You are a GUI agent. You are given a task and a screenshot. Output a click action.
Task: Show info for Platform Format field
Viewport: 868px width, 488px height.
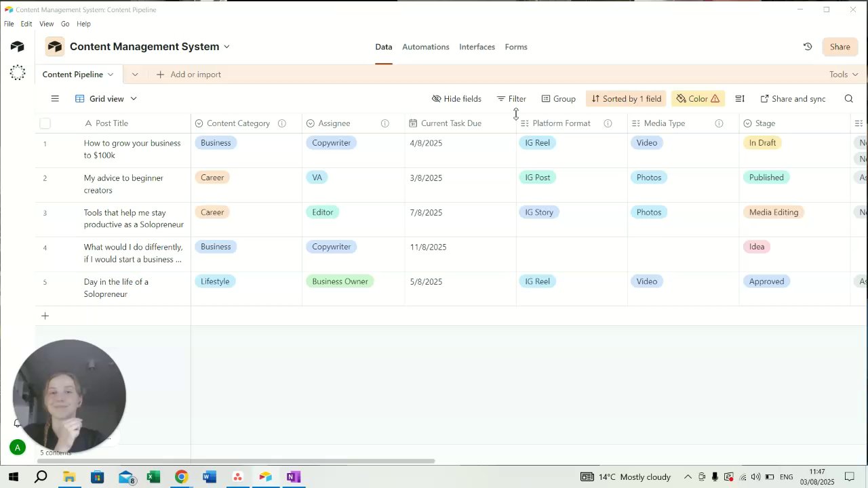608,123
